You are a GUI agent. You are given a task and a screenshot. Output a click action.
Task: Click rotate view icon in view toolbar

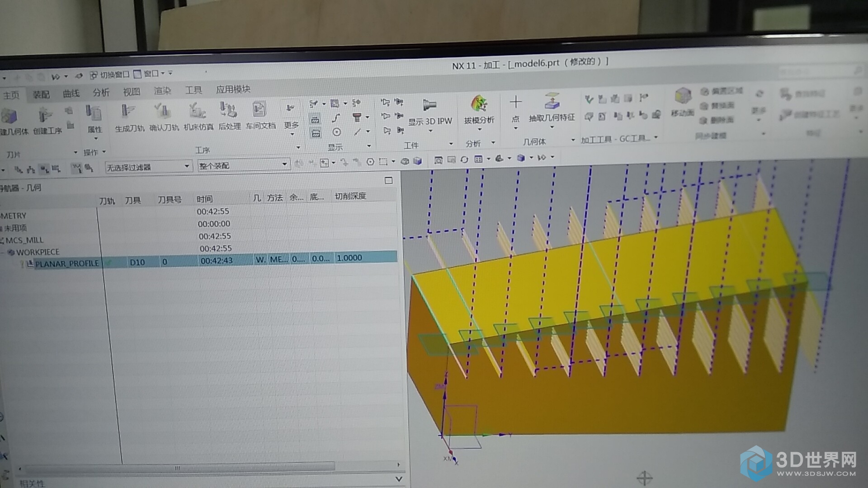pos(464,160)
